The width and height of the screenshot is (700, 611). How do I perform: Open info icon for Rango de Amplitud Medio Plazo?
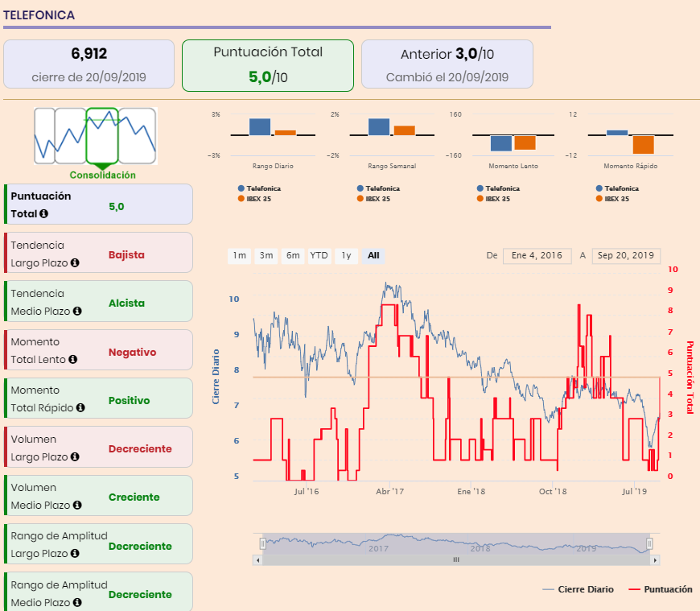77,602
